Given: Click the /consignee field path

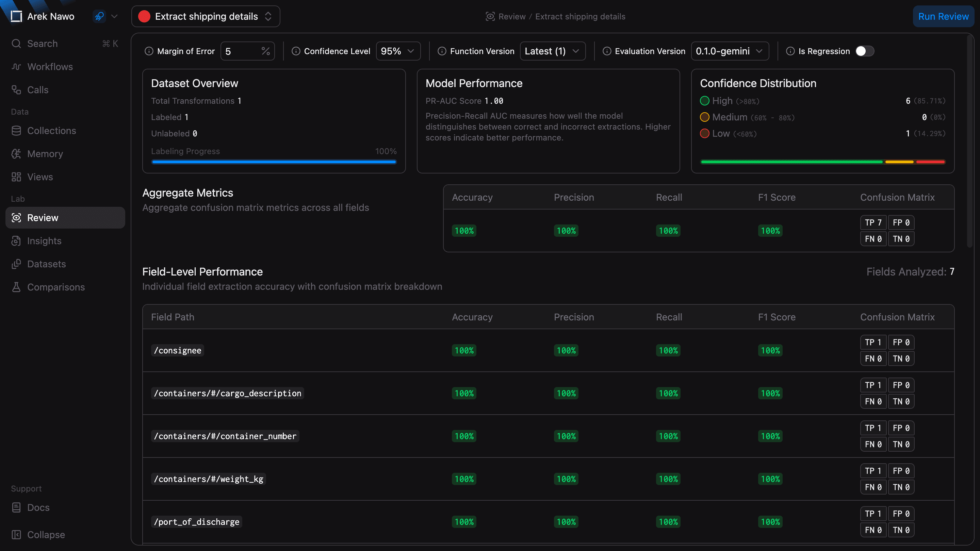Looking at the screenshot, I should pos(177,351).
